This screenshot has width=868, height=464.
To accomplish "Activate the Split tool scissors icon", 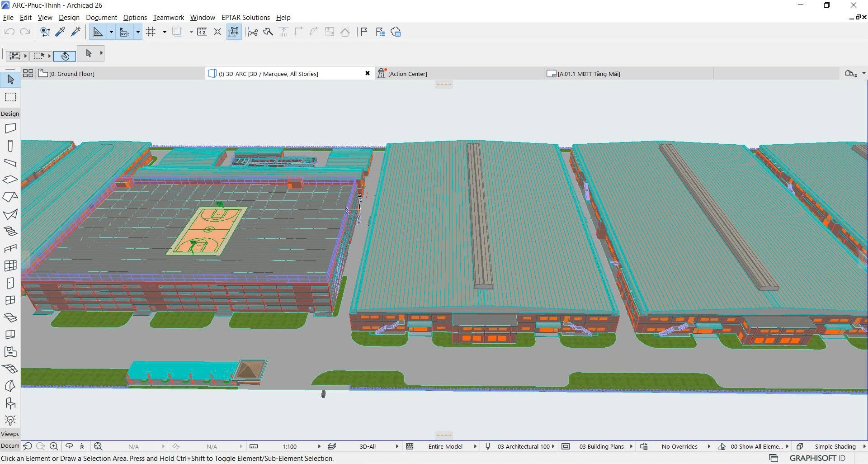I will coord(252,32).
